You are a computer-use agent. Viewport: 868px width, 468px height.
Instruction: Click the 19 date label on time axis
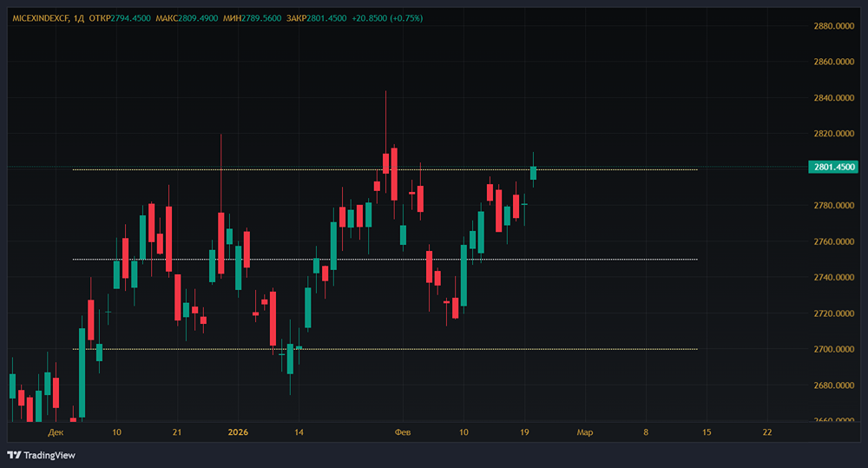pyautogui.click(x=524, y=432)
